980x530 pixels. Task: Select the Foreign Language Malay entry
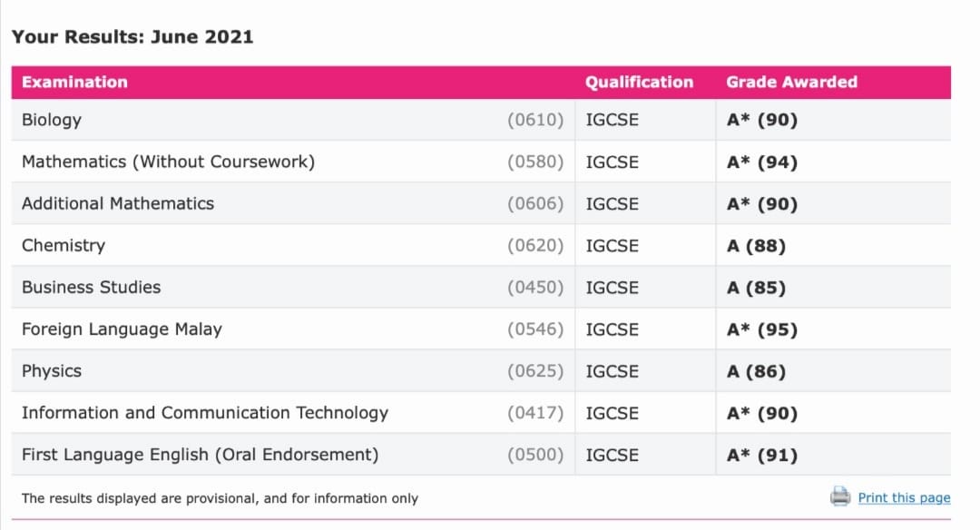click(122, 329)
